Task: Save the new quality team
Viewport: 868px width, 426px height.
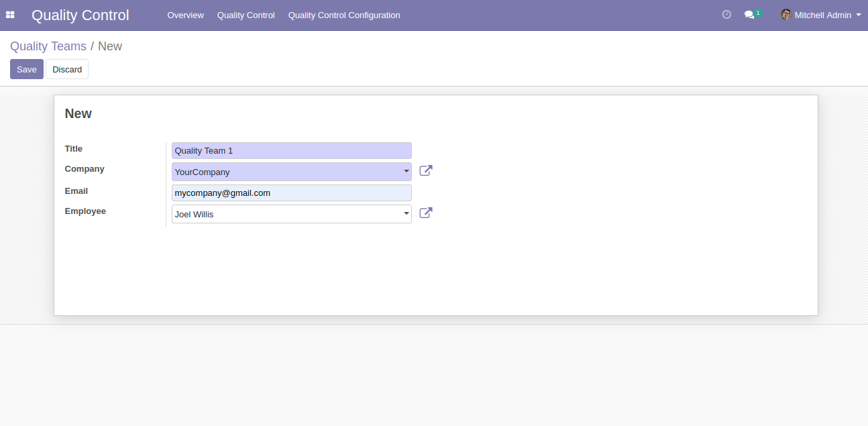Action: click(x=27, y=69)
